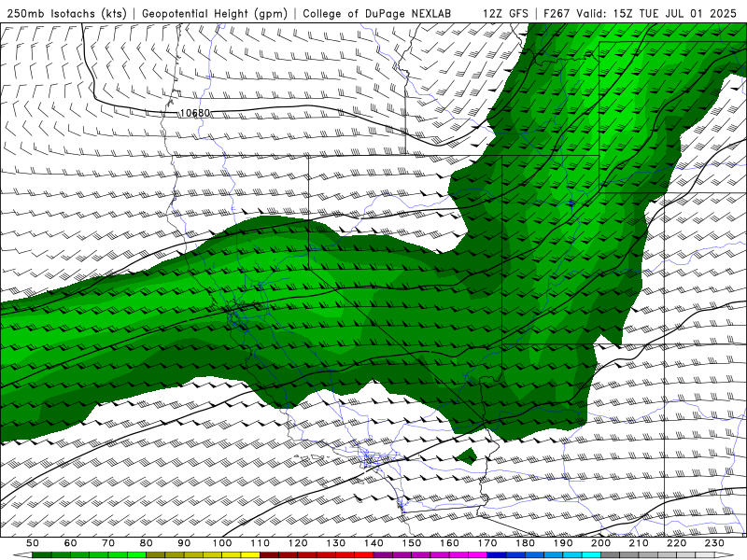The height and width of the screenshot is (560, 747).
Task: Click the darkest green swatch under 50
Action: pos(42,555)
